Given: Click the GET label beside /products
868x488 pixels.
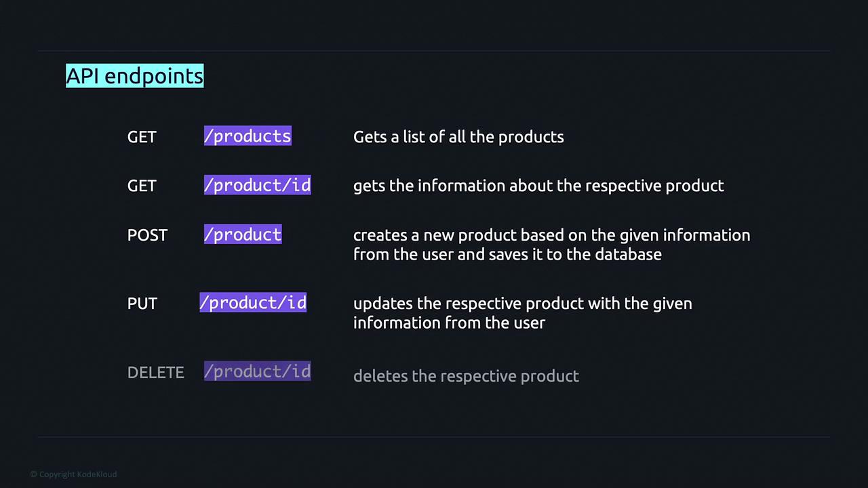Looking at the screenshot, I should coord(142,137).
